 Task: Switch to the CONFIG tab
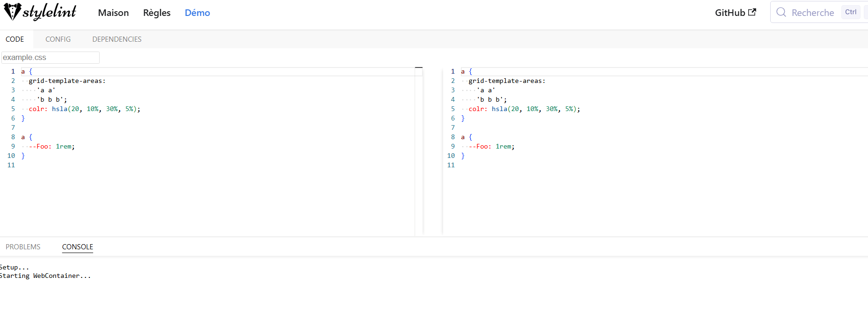tap(58, 39)
